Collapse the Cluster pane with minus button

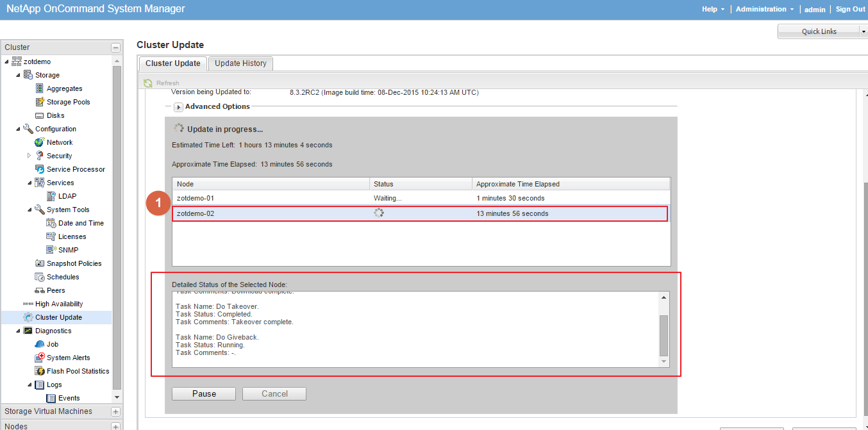[x=115, y=47]
